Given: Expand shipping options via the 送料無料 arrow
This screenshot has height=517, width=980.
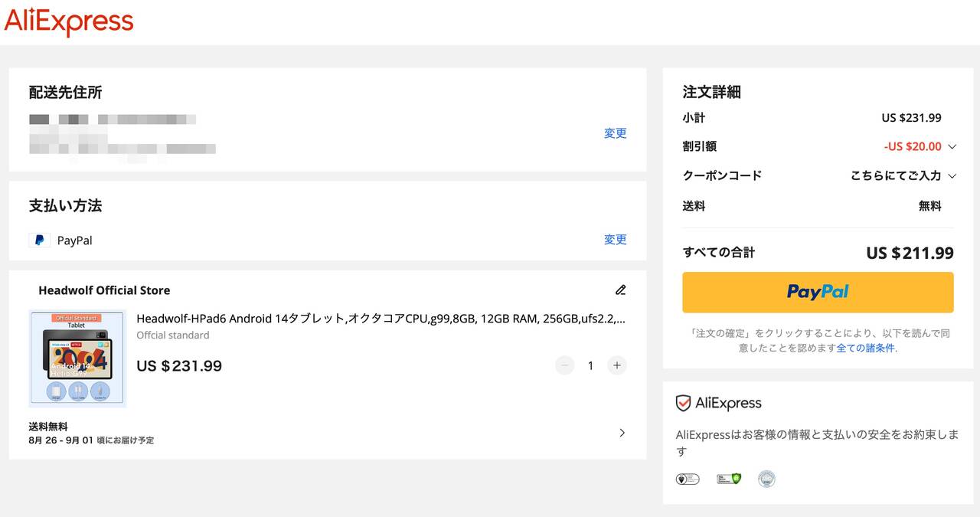Looking at the screenshot, I should point(622,433).
